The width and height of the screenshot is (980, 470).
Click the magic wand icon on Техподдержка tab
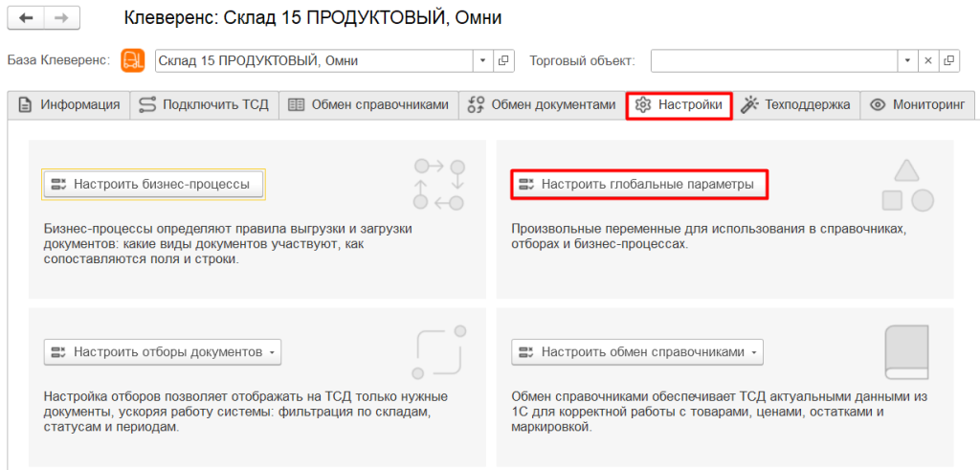748,105
